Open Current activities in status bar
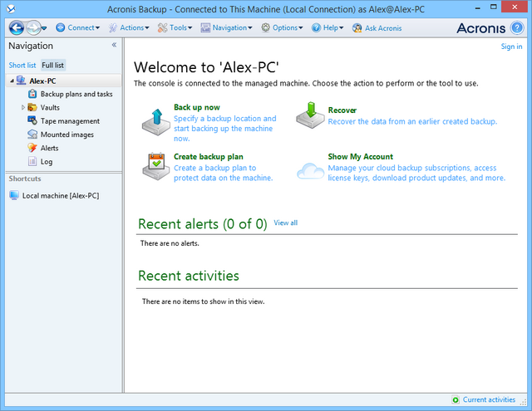 [488, 400]
